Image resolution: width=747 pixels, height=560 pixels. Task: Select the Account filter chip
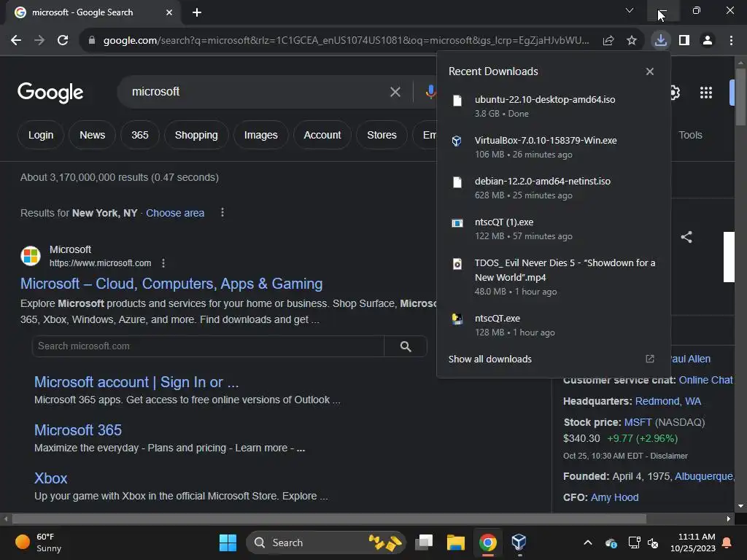pos(322,135)
